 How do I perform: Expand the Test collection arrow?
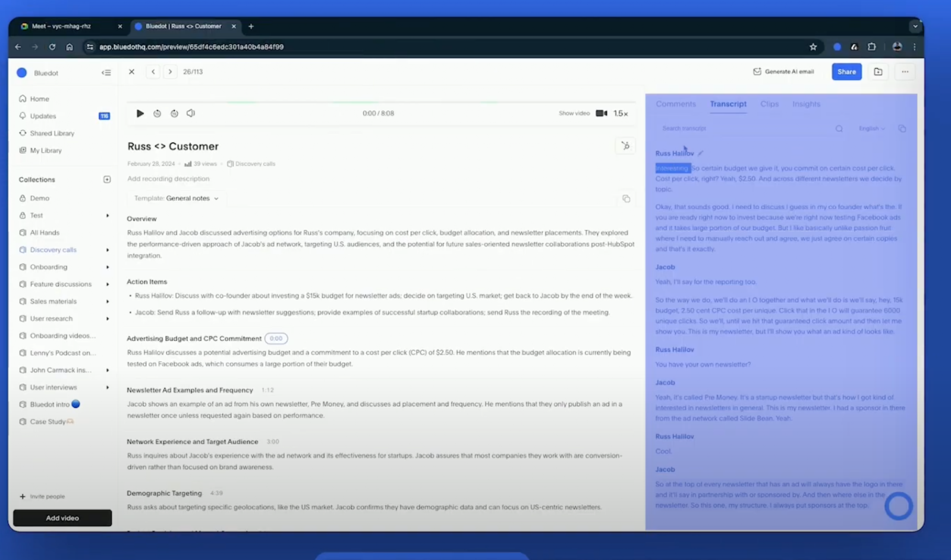[x=108, y=216]
